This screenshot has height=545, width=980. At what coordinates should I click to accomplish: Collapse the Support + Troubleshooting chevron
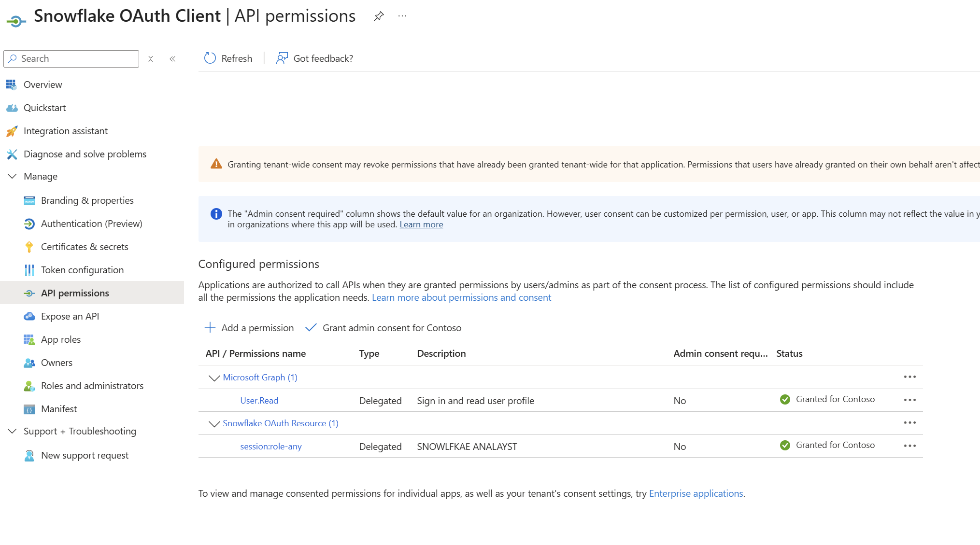pyautogui.click(x=12, y=431)
